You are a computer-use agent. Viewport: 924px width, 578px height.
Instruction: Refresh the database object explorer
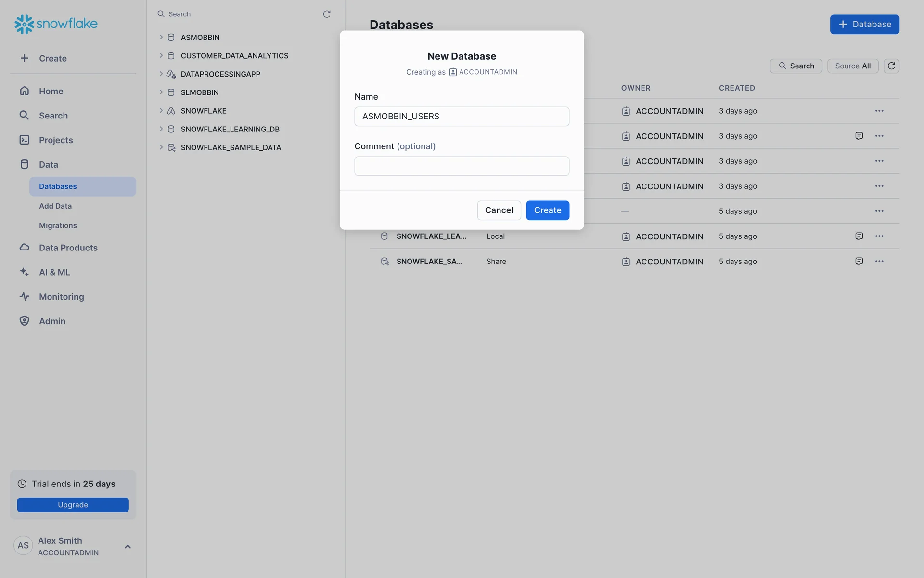pos(327,14)
